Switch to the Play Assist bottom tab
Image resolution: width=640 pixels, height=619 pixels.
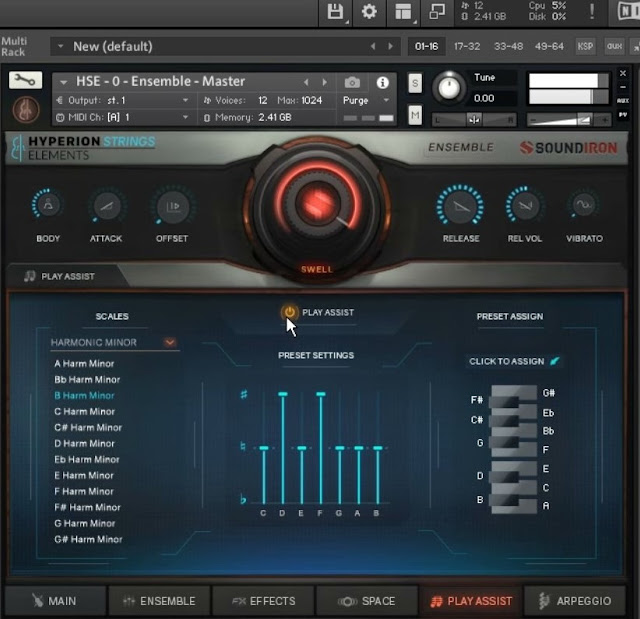coord(471,601)
